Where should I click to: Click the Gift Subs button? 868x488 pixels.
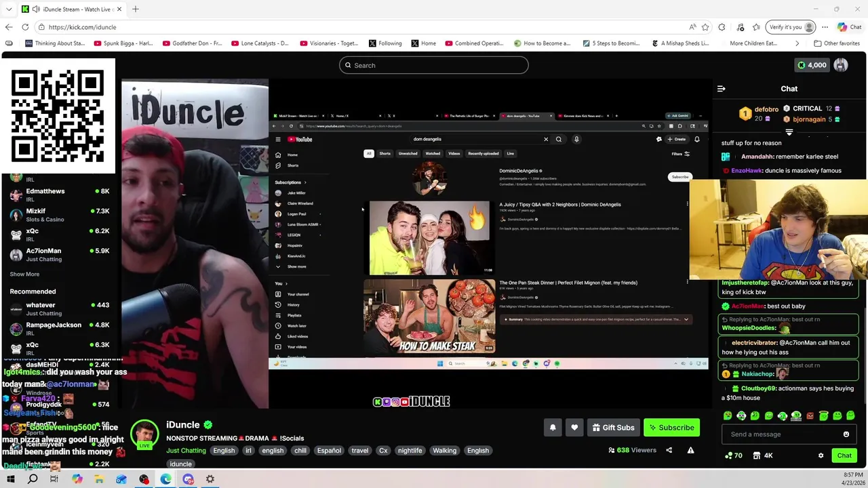pos(613,428)
